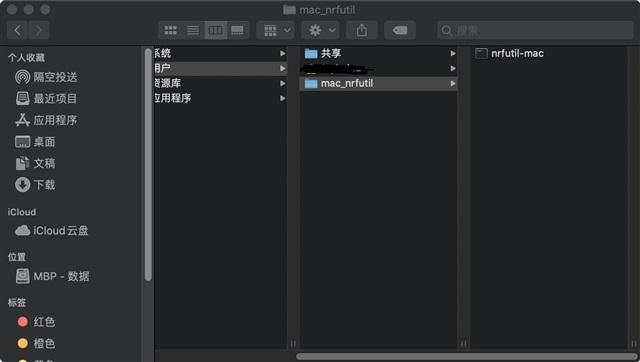Expand arrow of 应用程序 column row
The height and width of the screenshot is (362, 640).
282,98
